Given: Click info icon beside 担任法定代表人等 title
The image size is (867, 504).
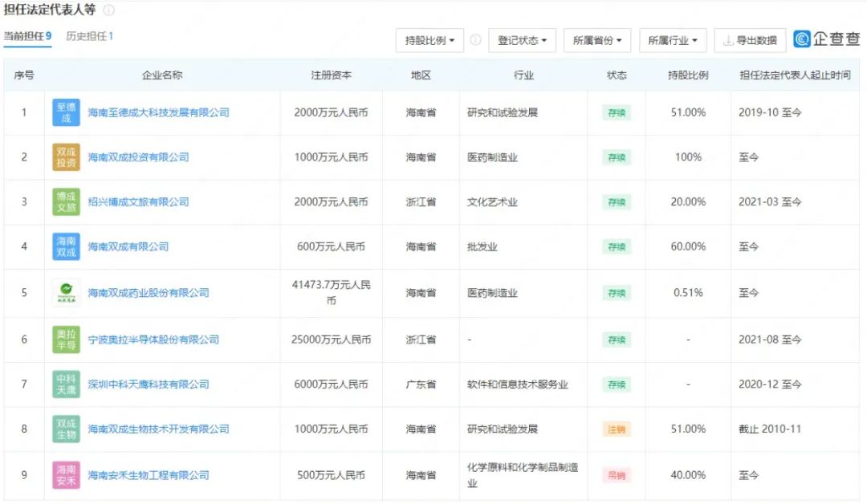Looking at the screenshot, I should 109,10.
